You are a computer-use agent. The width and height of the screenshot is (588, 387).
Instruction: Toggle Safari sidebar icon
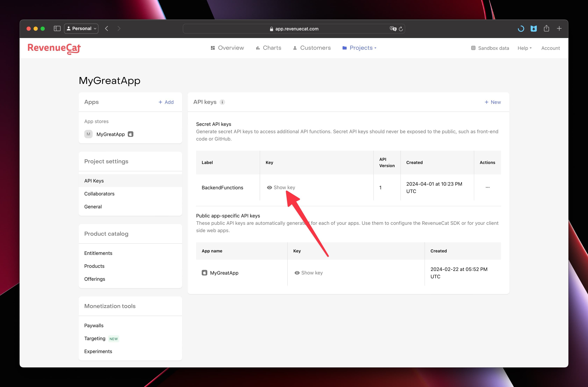click(x=57, y=28)
